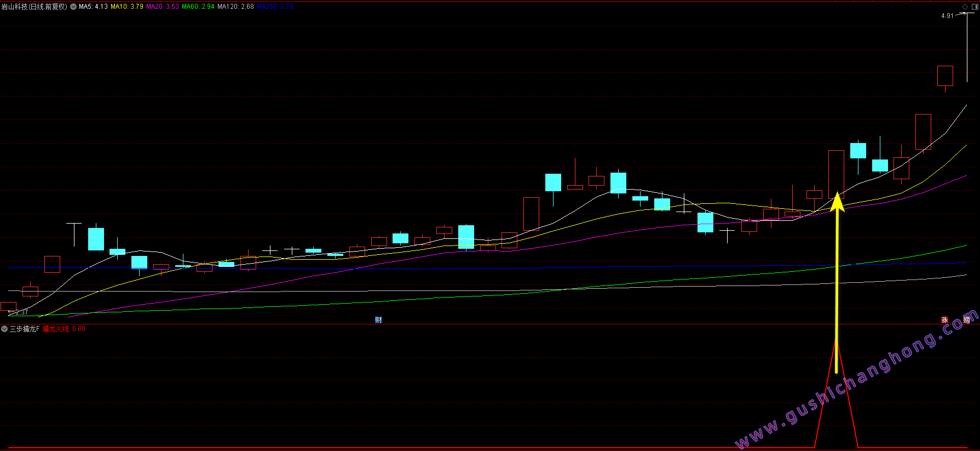Click the 2.37 low price label
Viewport: 980px width, 451px height.
(22, 312)
